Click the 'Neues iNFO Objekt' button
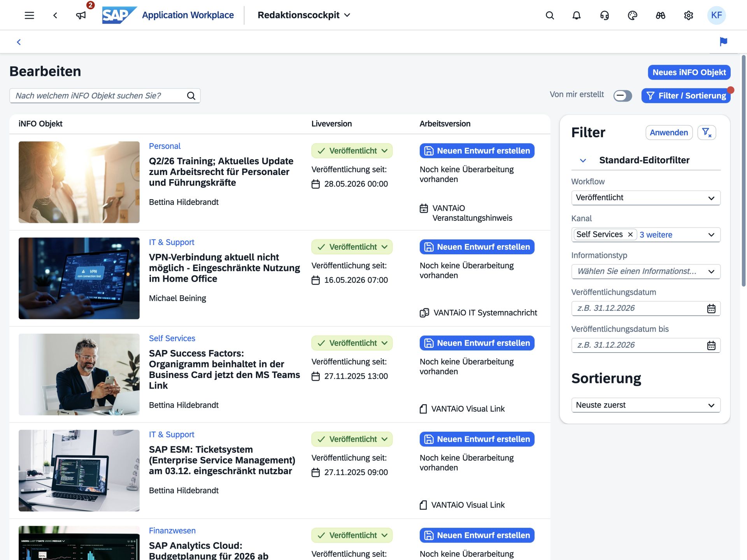This screenshot has width=747, height=560. (689, 72)
